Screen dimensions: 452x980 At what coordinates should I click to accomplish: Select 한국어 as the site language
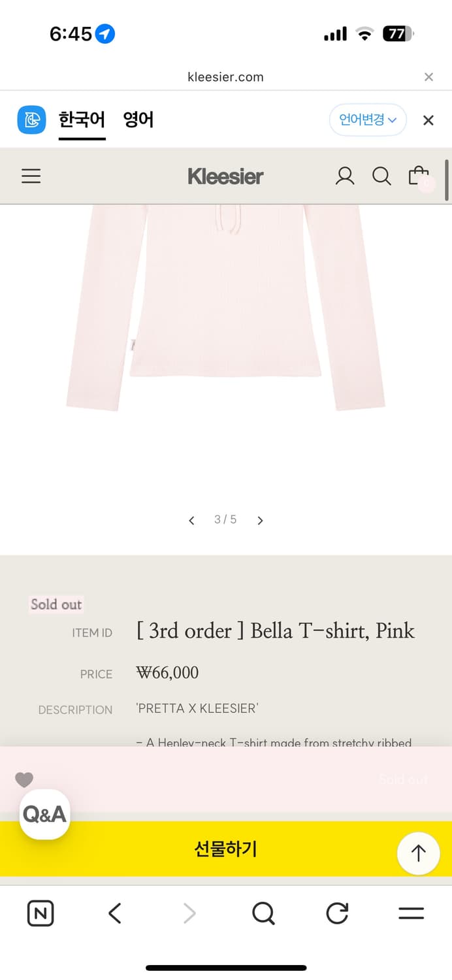coord(82,120)
